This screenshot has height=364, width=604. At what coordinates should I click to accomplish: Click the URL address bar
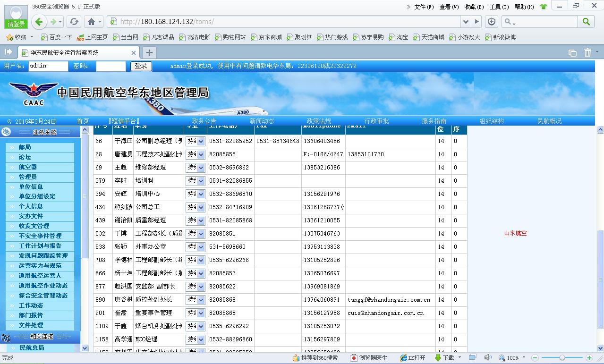[283, 22]
